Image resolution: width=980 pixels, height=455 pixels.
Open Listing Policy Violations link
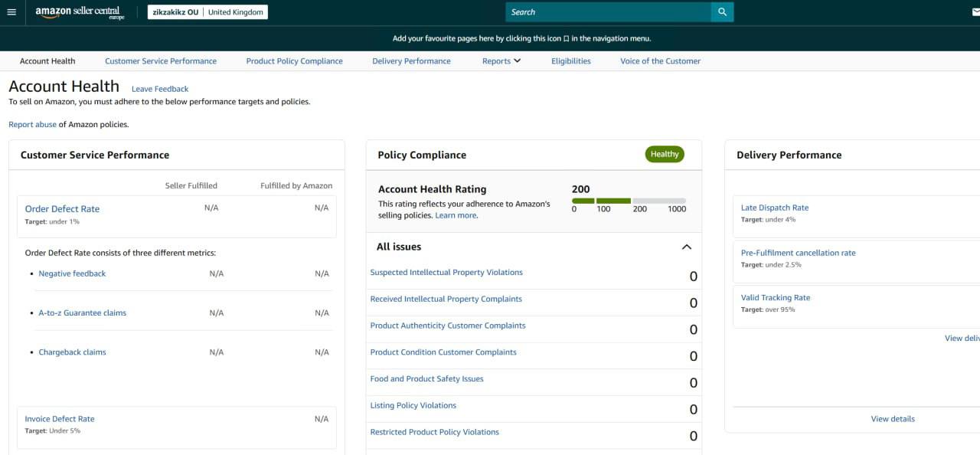coord(413,405)
